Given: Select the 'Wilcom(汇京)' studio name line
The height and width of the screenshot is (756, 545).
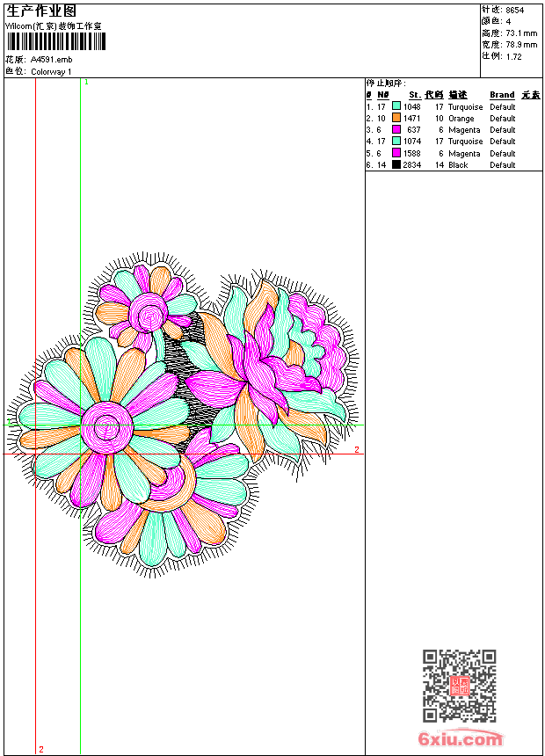Looking at the screenshot, I should pyautogui.click(x=54, y=26).
